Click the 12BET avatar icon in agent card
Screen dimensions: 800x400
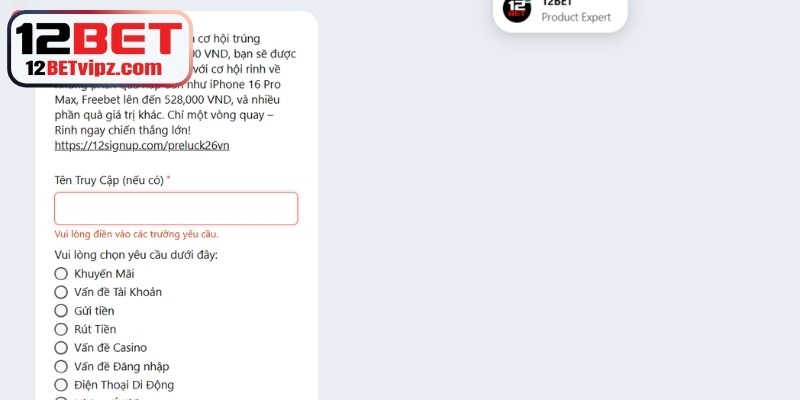[x=517, y=9]
